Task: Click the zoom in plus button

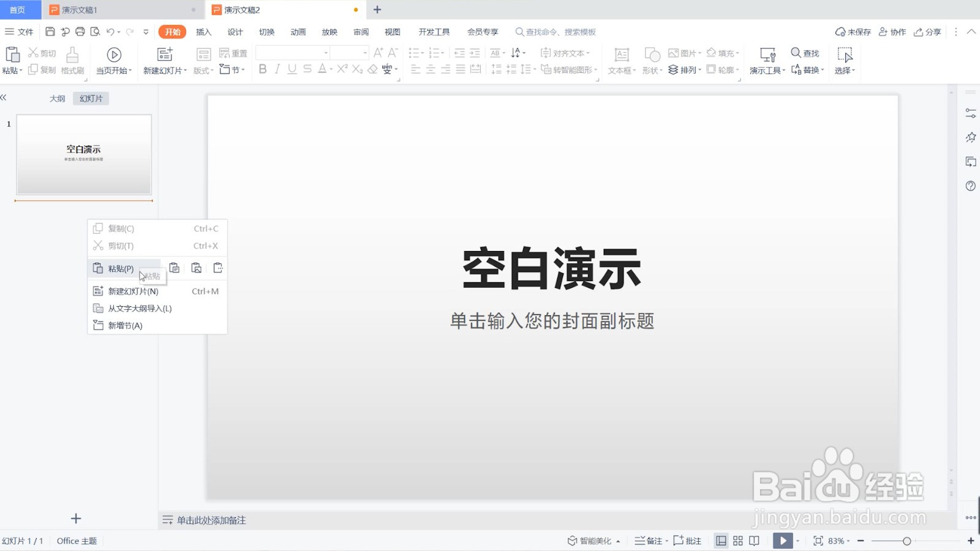Action: point(971,541)
